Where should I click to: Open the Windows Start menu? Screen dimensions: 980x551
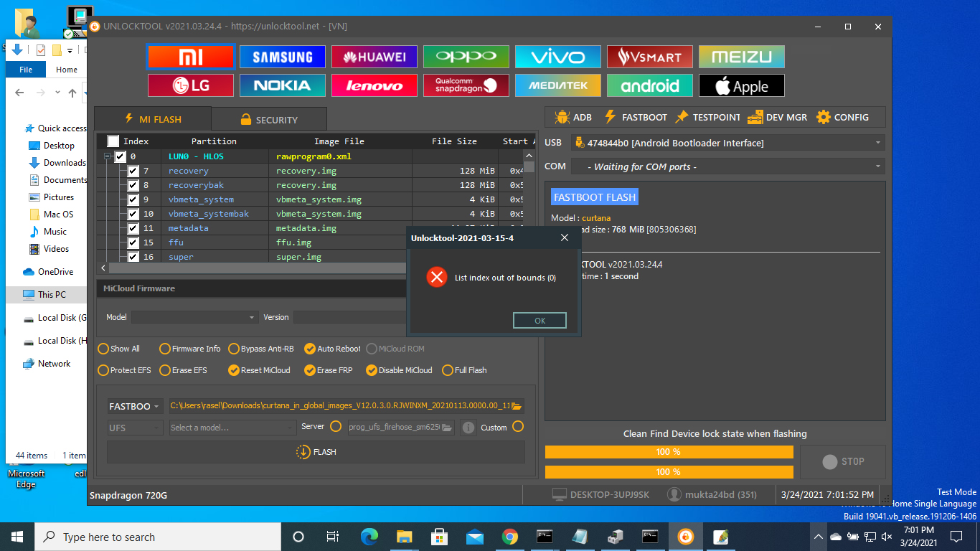(x=17, y=537)
